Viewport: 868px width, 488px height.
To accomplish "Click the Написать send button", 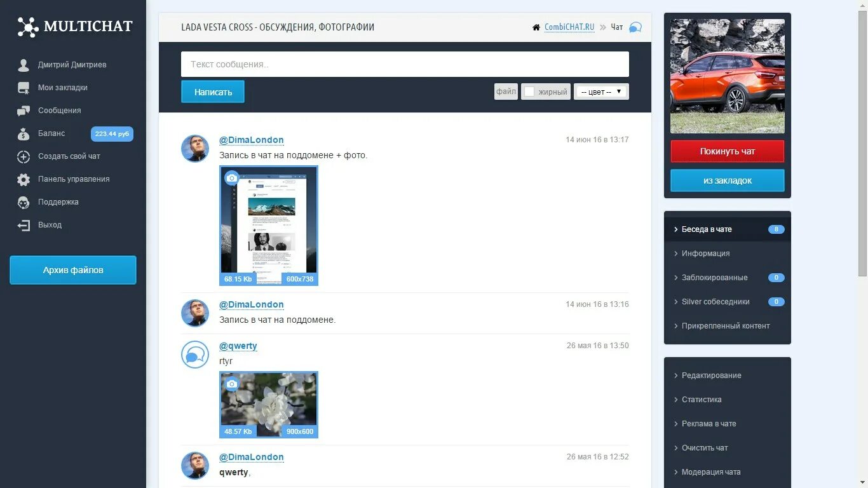I will click(x=213, y=91).
